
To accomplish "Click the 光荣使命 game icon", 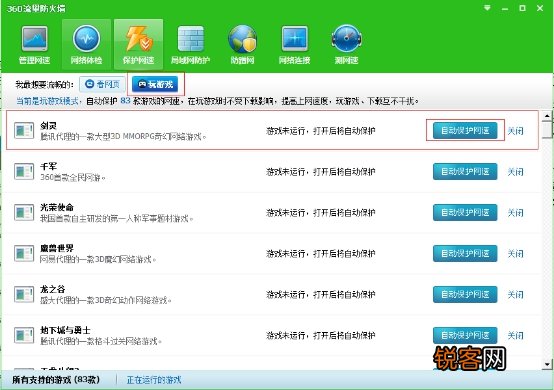I will (24, 212).
